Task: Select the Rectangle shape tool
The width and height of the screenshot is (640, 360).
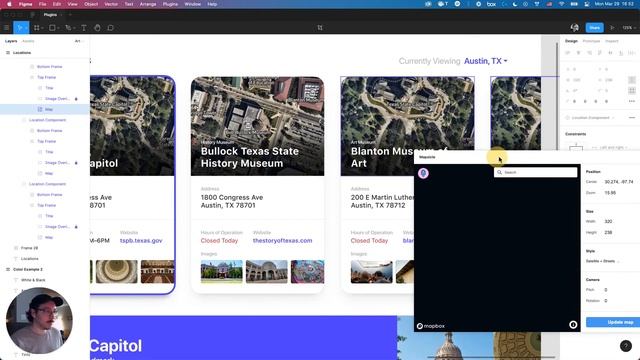Action: pyautogui.click(x=52, y=28)
